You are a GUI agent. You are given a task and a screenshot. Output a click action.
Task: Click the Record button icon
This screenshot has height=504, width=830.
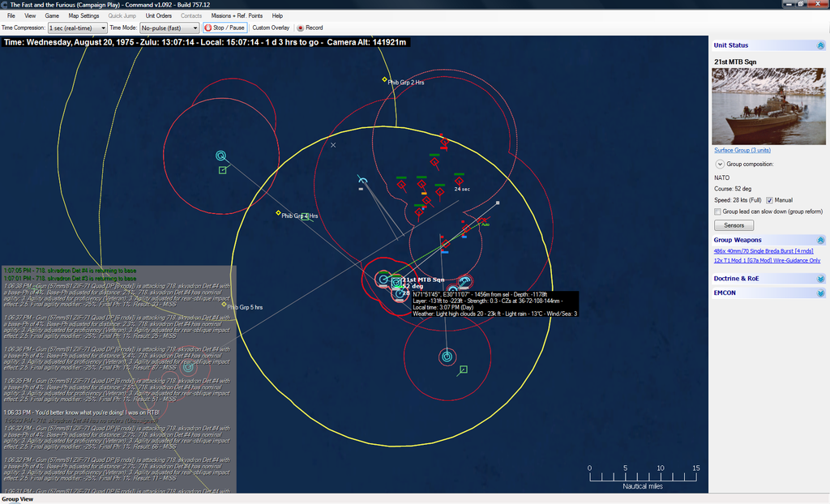301,28
